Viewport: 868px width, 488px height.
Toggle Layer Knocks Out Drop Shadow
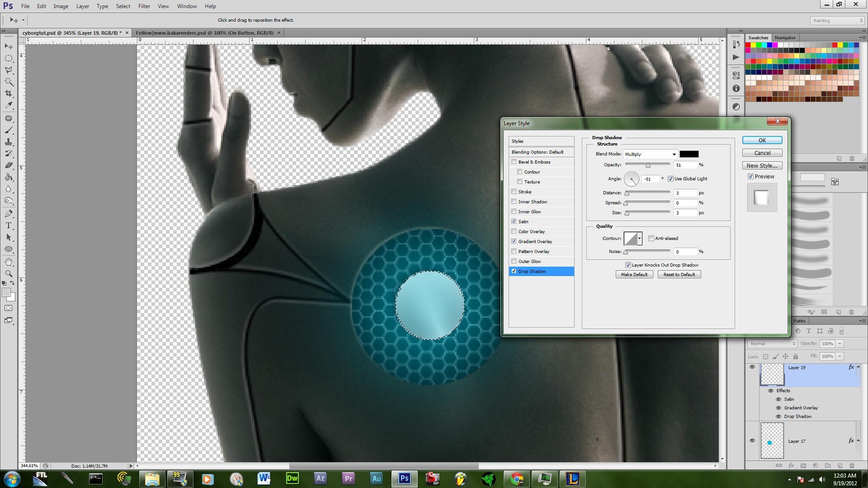tap(627, 265)
